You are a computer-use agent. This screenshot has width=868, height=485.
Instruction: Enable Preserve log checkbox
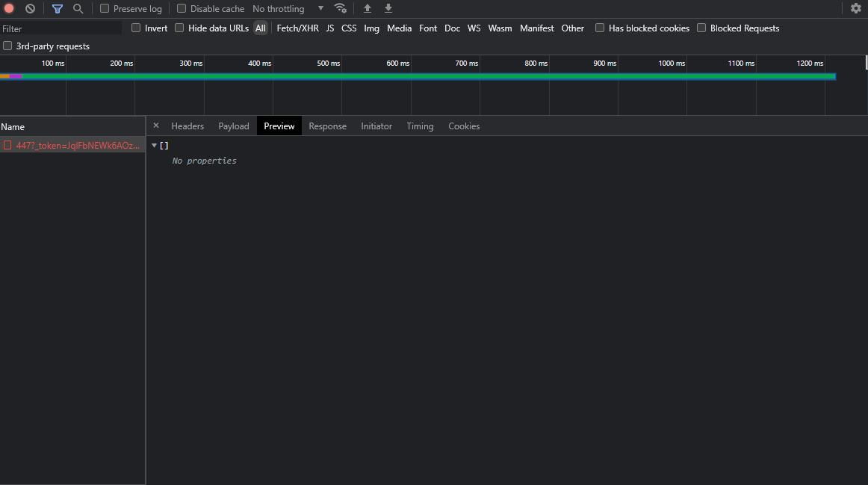tap(104, 8)
